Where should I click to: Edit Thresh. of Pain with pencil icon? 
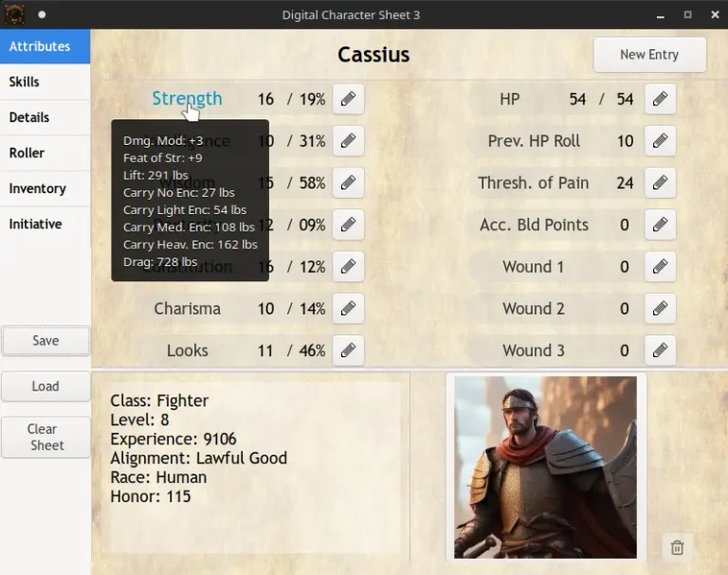pyautogui.click(x=660, y=183)
